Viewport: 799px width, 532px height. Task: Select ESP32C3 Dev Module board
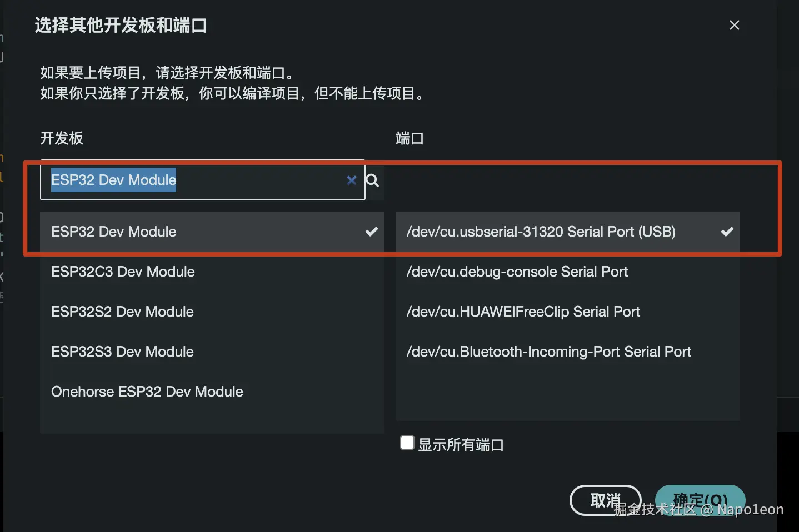point(123,272)
